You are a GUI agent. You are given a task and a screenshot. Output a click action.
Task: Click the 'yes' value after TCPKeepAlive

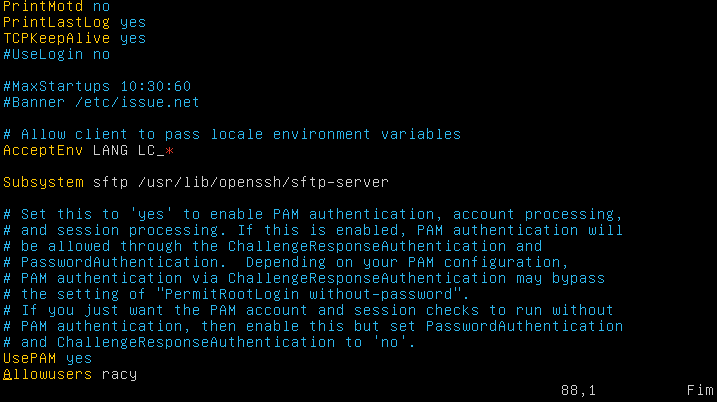point(132,38)
